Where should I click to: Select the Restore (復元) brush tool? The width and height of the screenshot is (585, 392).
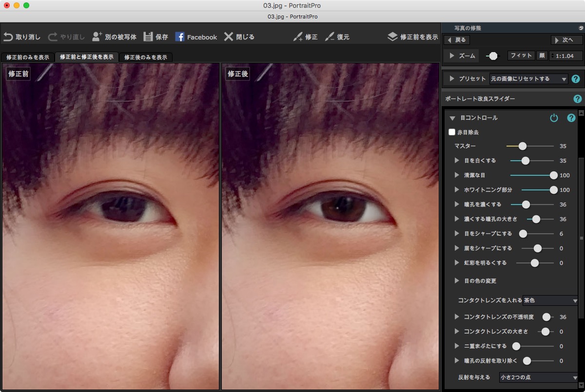pos(330,37)
